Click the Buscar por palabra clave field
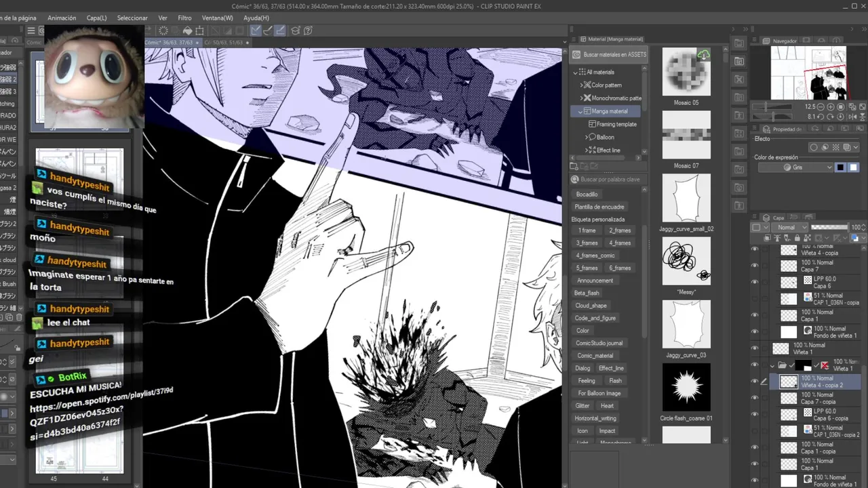Image resolution: width=868 pixels, height=488 pixels. click(x=609, y=180)
